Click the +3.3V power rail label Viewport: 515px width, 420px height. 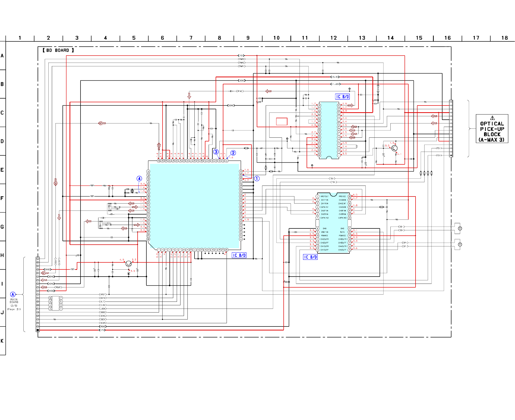pos(335,77)
